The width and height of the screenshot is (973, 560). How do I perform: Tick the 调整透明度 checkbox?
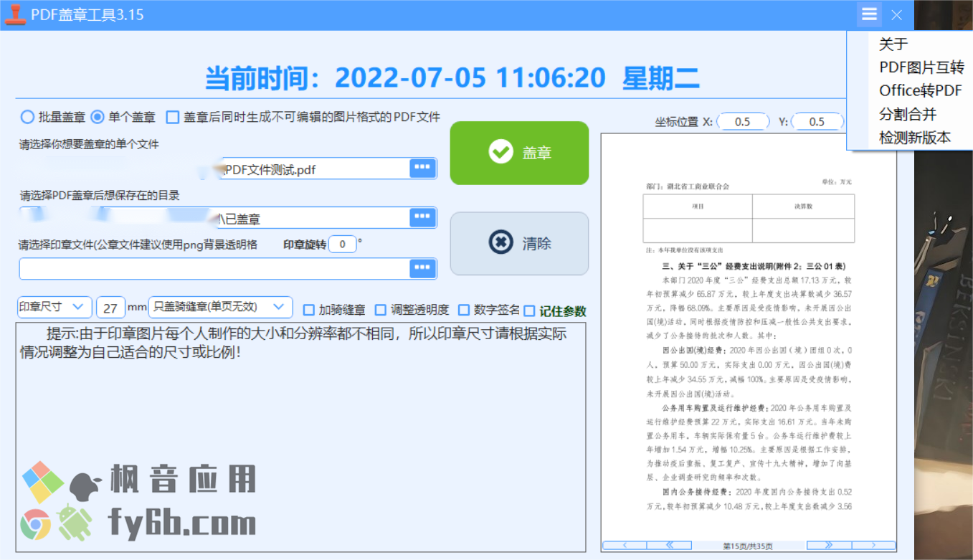point(381,310)
